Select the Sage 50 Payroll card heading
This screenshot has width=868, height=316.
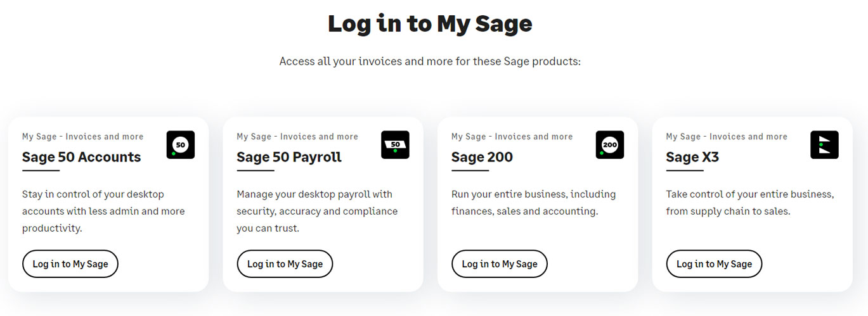coord(289,157)
